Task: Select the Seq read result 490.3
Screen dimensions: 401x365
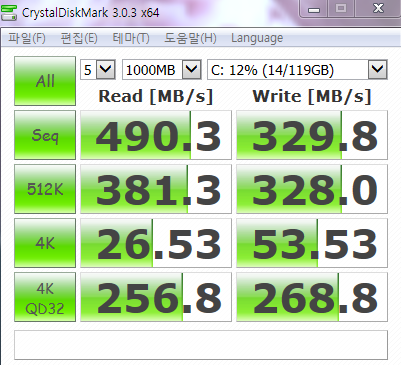Action: coord(156,135)
